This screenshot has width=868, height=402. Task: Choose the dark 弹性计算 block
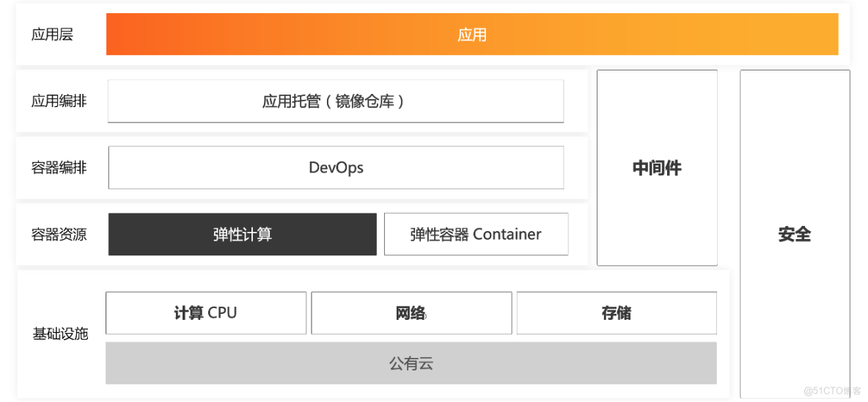242,235
